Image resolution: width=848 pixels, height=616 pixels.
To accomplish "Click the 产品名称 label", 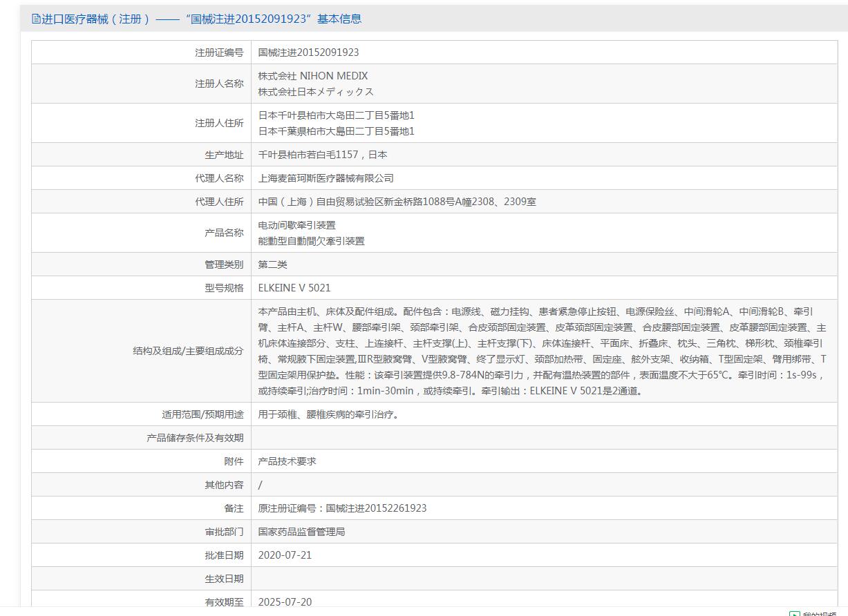I will coord(224,233).
